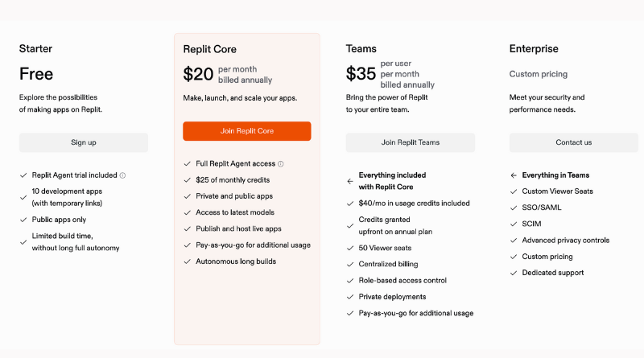The height and width of the screenshot is (358, 644).
Task: Click checkmark beside Autonomous long builds
Action: (187, 261)
